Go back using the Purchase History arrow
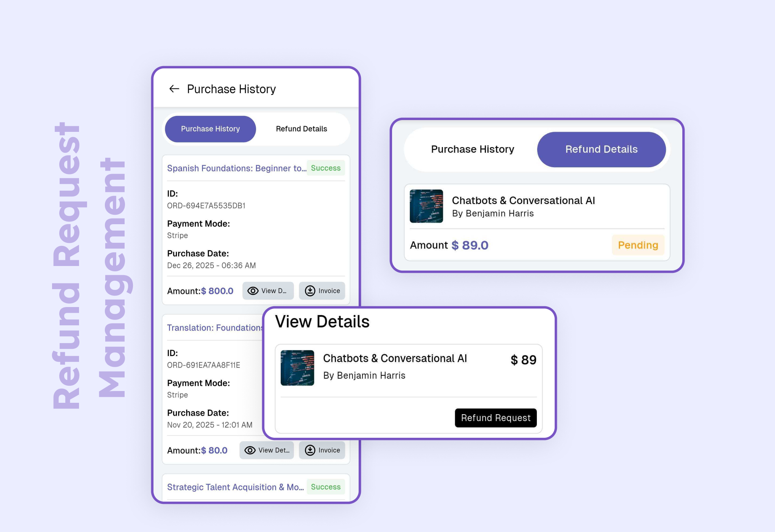 [x=174, y=89]
